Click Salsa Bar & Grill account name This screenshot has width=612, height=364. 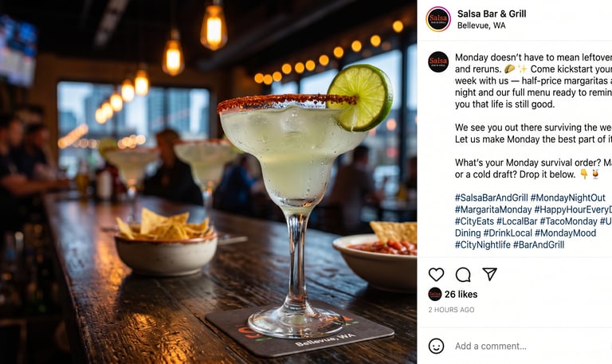pyautogui.click(x=492, y=14)
